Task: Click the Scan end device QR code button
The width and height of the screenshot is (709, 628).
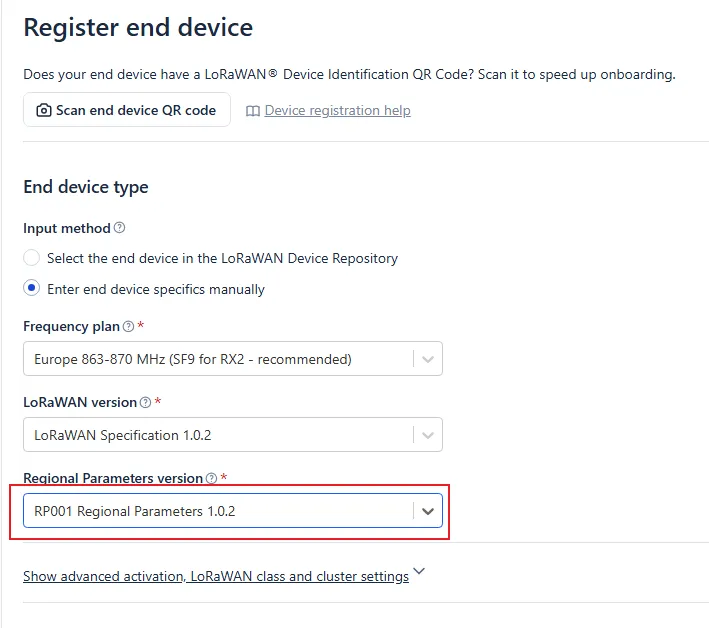Action: click(127, 110)
